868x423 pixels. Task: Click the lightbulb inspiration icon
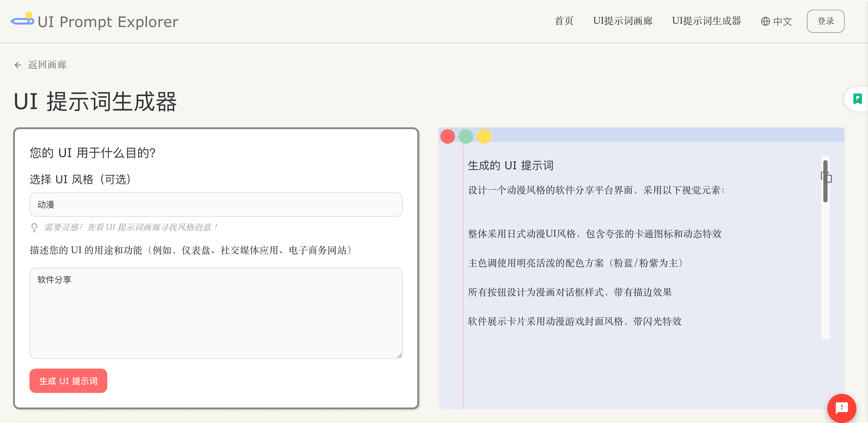point(34,227)
